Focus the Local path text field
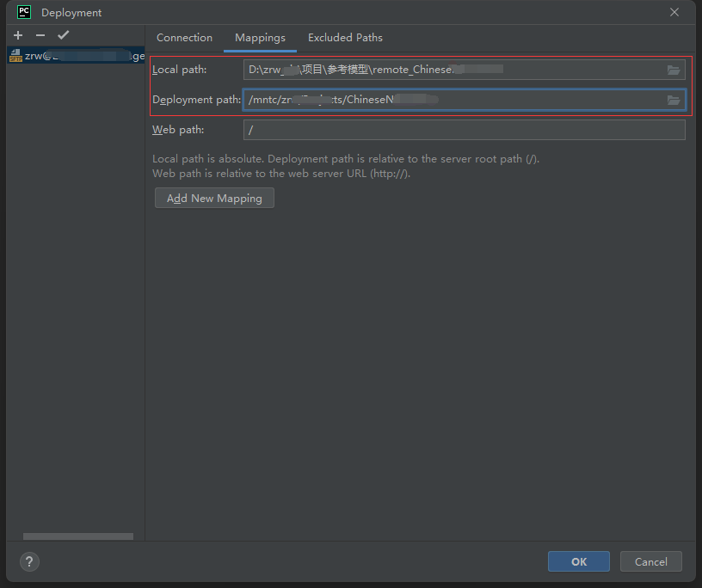 point(452,70)
